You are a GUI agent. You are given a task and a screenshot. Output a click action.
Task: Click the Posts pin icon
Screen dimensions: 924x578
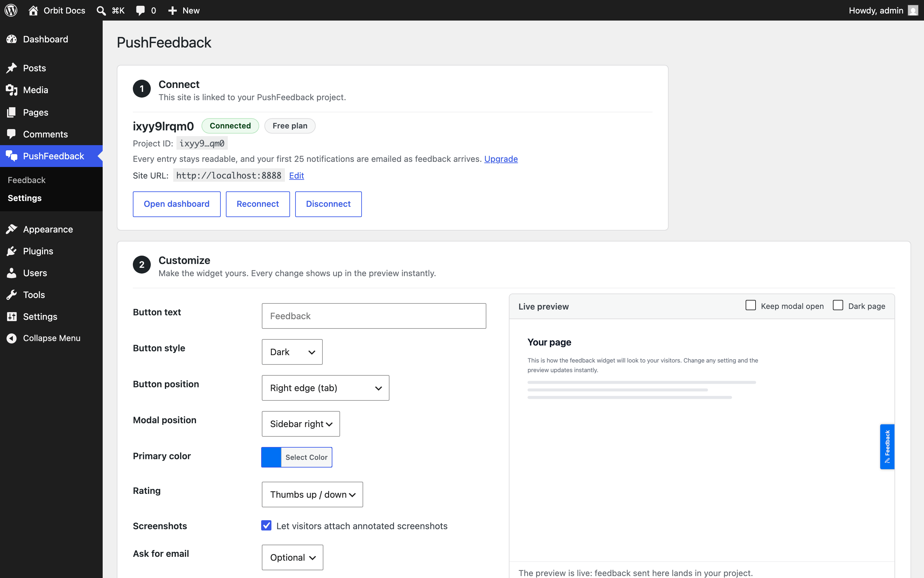click(x=12, y=68)
